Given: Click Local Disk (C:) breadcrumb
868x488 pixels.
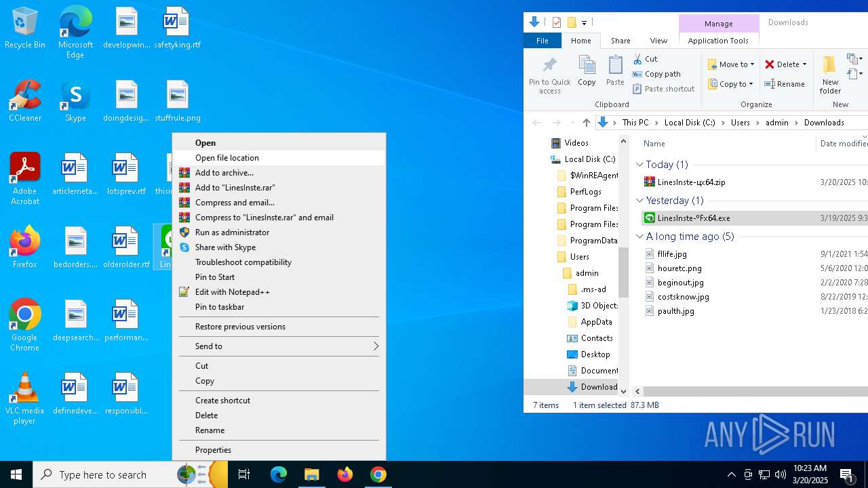Looking at the screenshot, I should (x=690, y=123).
